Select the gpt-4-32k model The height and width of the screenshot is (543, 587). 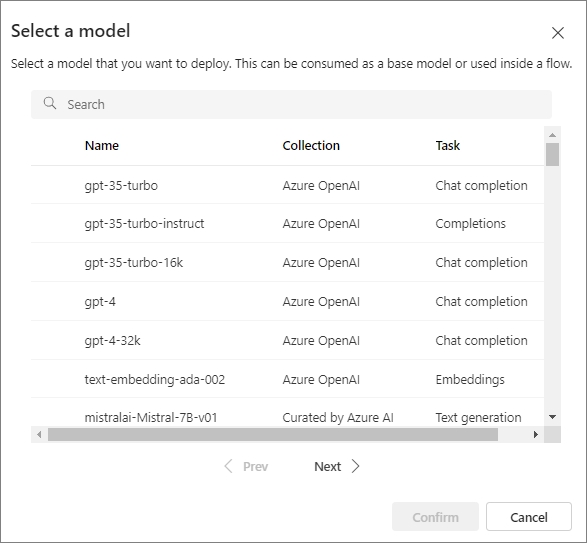click(x=288, y=340)
